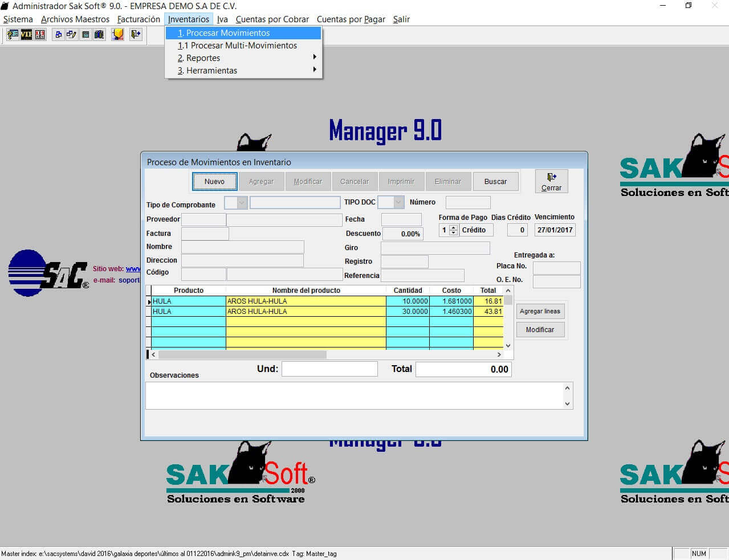Click the overlapping windows toolbar icon
This screenshot has width=729, height=560.
(58, 35)
